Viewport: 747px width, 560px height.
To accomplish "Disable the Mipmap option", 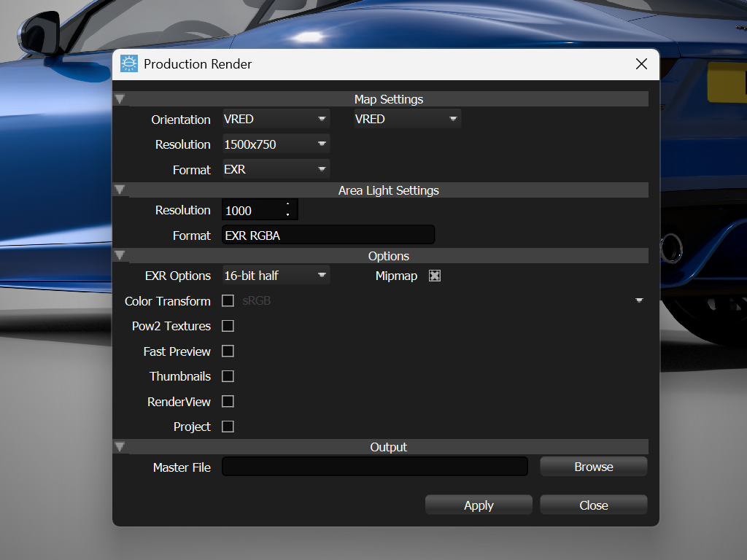I will 434,276.
